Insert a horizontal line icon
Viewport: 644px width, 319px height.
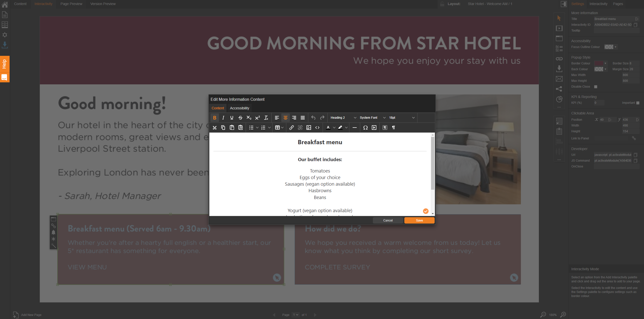354,128
